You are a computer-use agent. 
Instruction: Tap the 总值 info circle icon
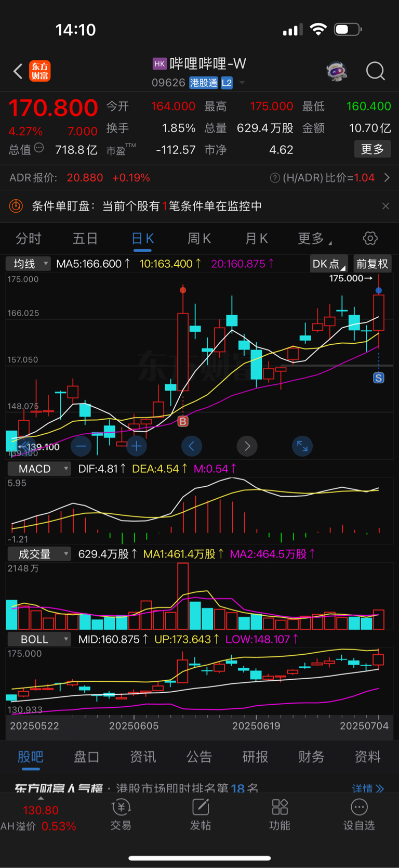(x=39, y=148)
